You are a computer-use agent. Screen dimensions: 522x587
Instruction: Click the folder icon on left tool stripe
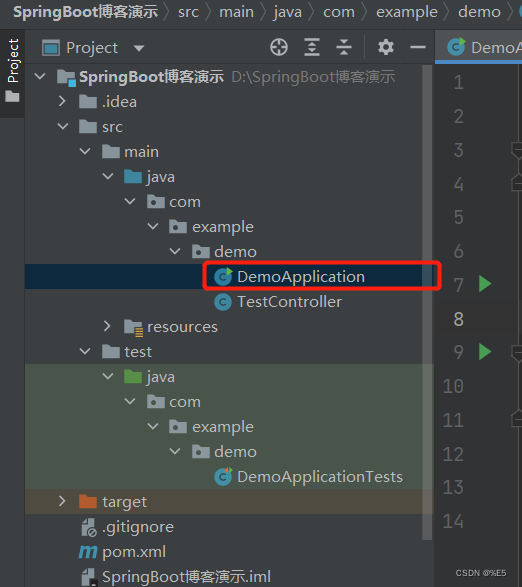[x=12, y=97]
